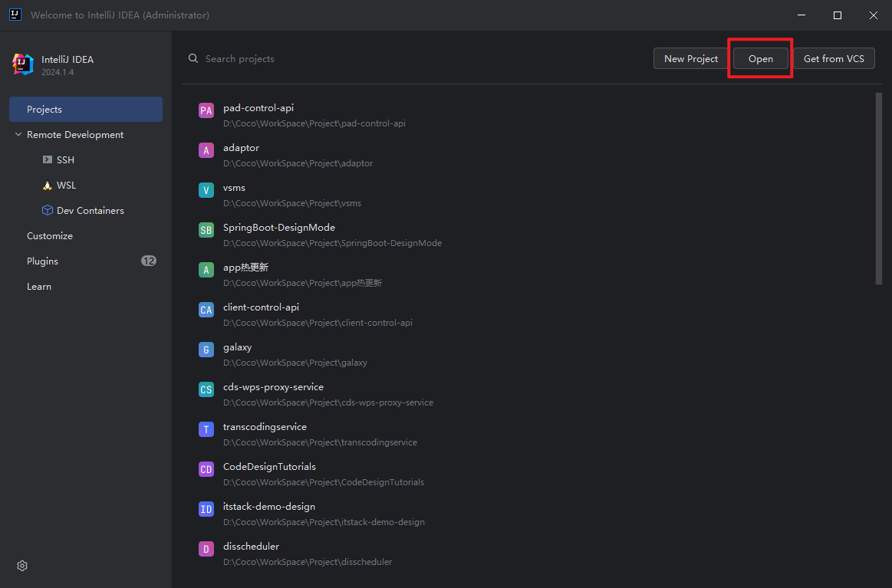Click the CS icon of cds-wps-proxy-service
Screen dimensions: 892x588
point(206,389)
